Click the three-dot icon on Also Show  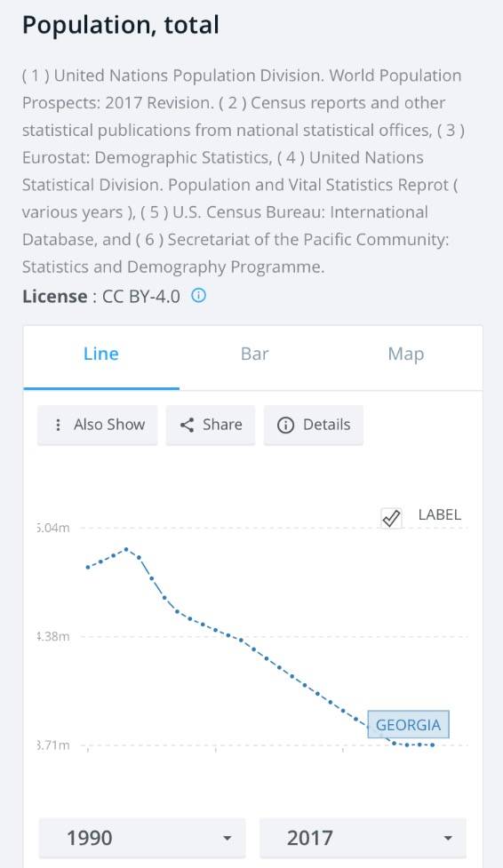[x=58, y=425]
